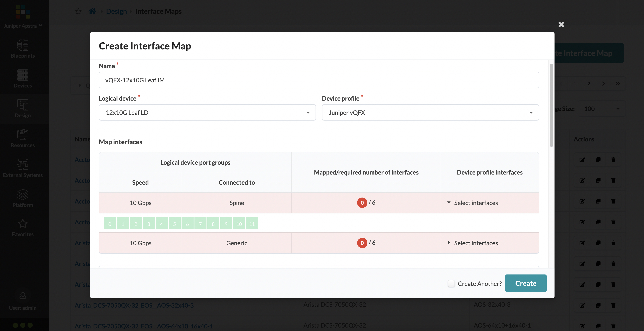The width and height of the screenshot is (644, 331).
Task: Open Favorites in the sidebar
Action: click(x=23, y=228)
